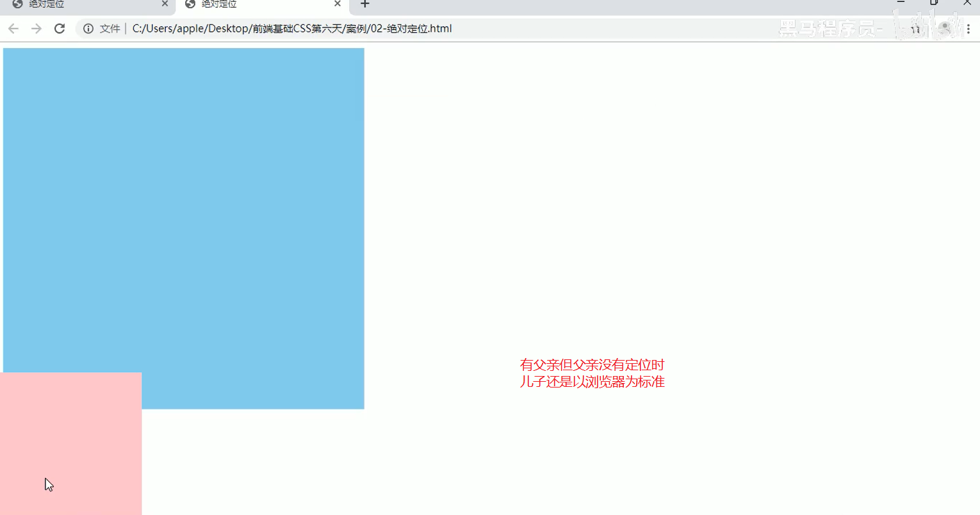Click the page reload icon
Viewport: 980px width, 515px height.
[x=60, y=28]
